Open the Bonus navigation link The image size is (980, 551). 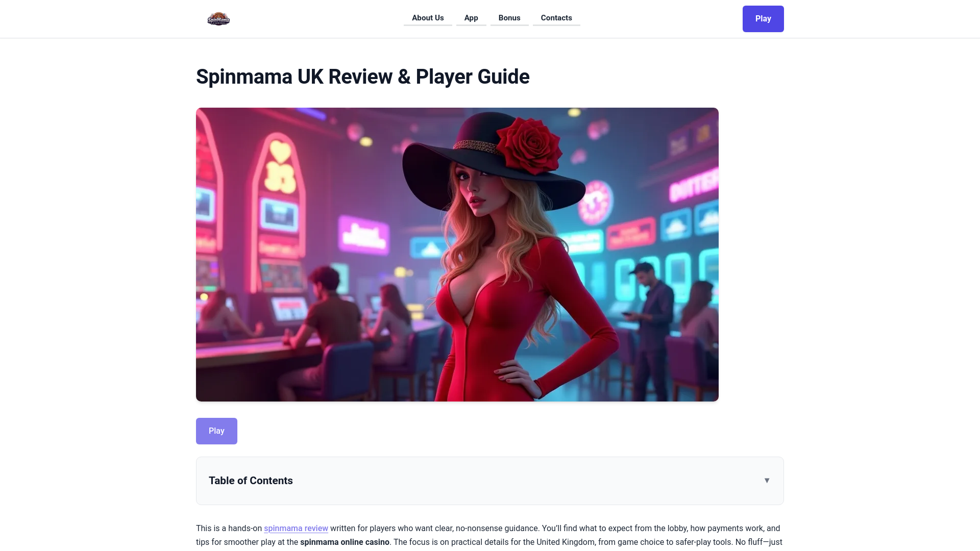pos(509,18)
